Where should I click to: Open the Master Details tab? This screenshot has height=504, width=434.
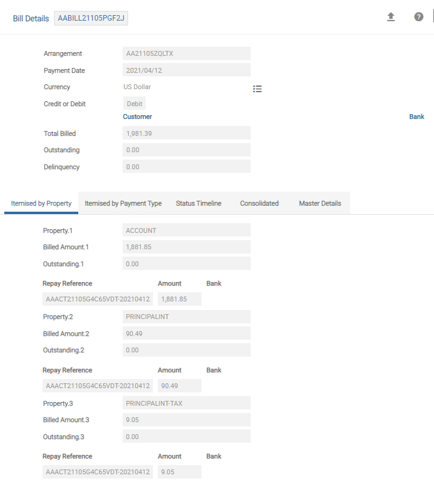320,203
